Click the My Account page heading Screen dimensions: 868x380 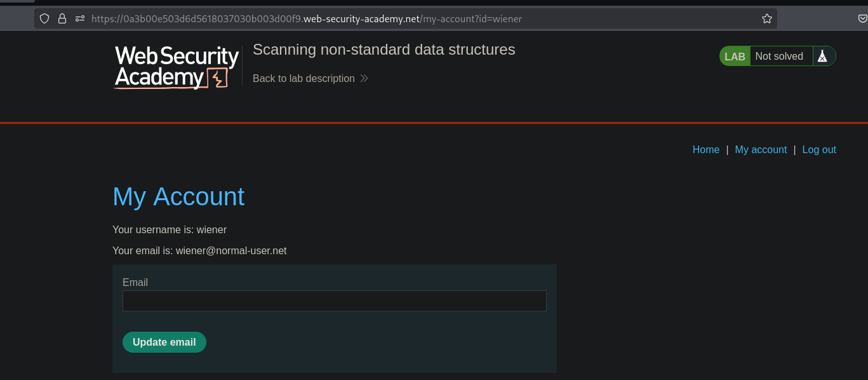(178, 197)
